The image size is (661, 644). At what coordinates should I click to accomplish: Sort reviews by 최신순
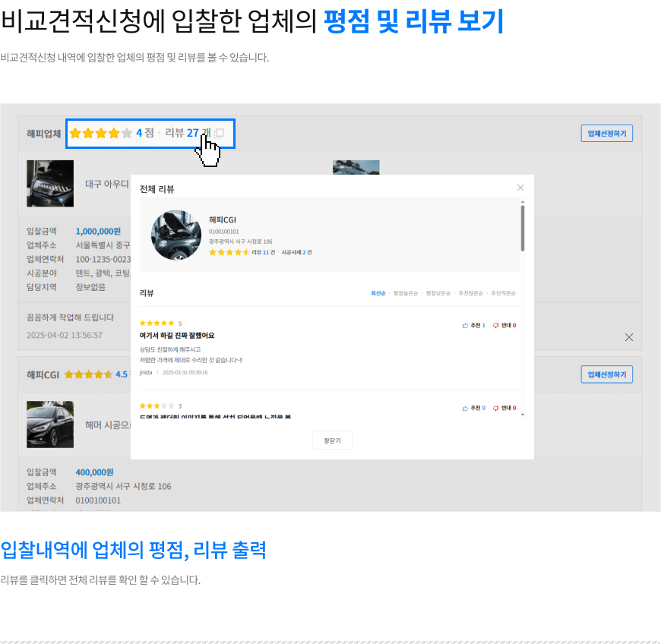coord(378,293)
